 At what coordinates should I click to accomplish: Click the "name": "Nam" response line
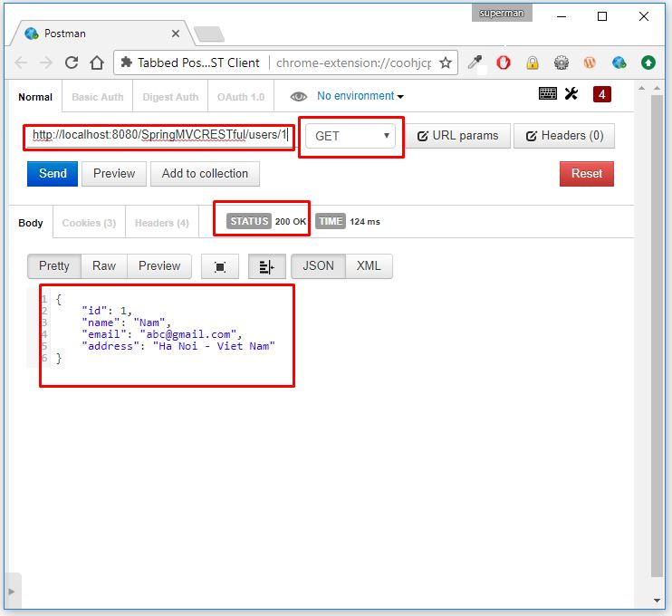point(126,322)
